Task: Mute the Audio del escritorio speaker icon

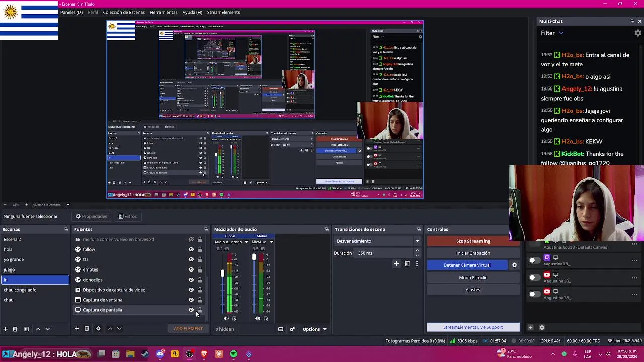Action: tap(226, 318)
